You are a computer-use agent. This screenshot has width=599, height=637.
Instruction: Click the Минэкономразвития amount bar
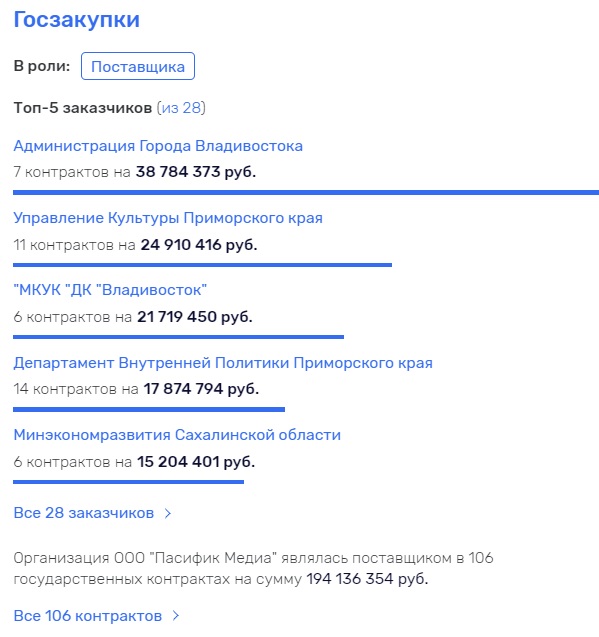click(x=128, y=482)
